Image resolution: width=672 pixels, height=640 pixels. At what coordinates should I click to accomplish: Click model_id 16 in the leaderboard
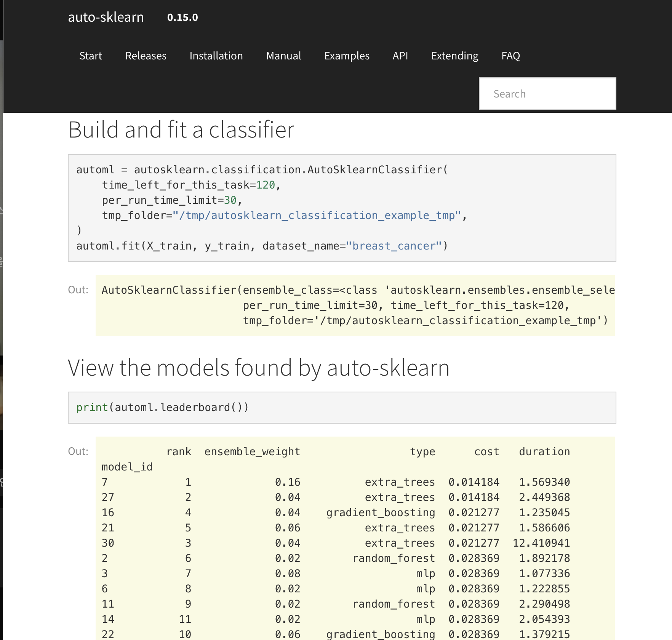[x=108, y=512]
